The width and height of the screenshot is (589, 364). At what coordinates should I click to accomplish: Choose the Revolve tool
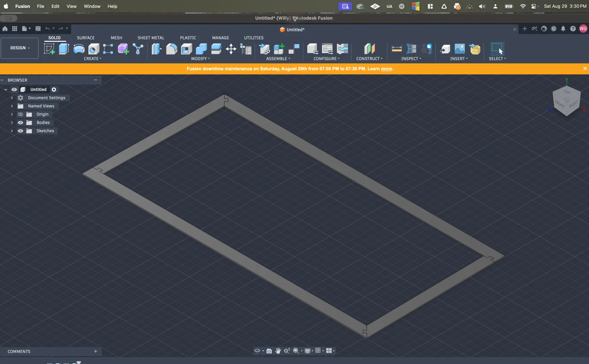79,49
